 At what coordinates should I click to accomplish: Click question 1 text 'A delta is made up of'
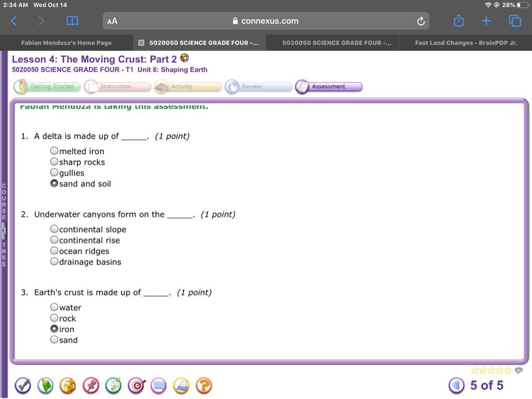[77, 136]
